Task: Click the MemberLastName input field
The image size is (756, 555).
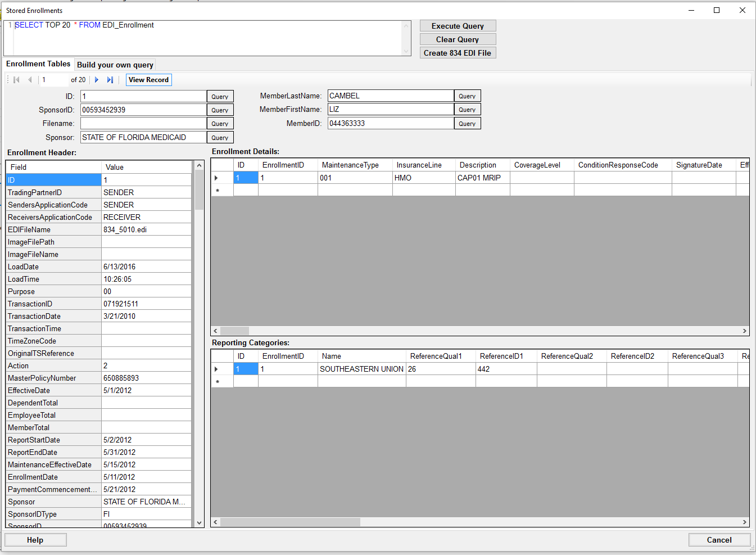Action: 390,96
